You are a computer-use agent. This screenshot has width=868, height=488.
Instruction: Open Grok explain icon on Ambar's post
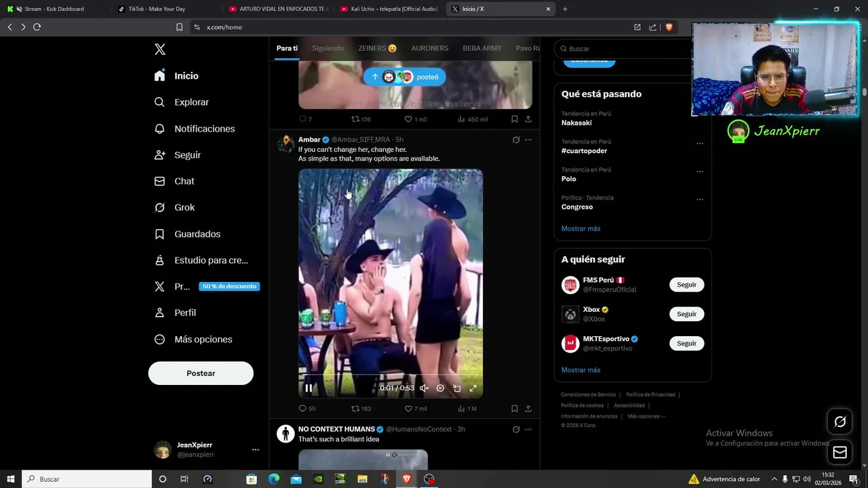pos(516,140)
